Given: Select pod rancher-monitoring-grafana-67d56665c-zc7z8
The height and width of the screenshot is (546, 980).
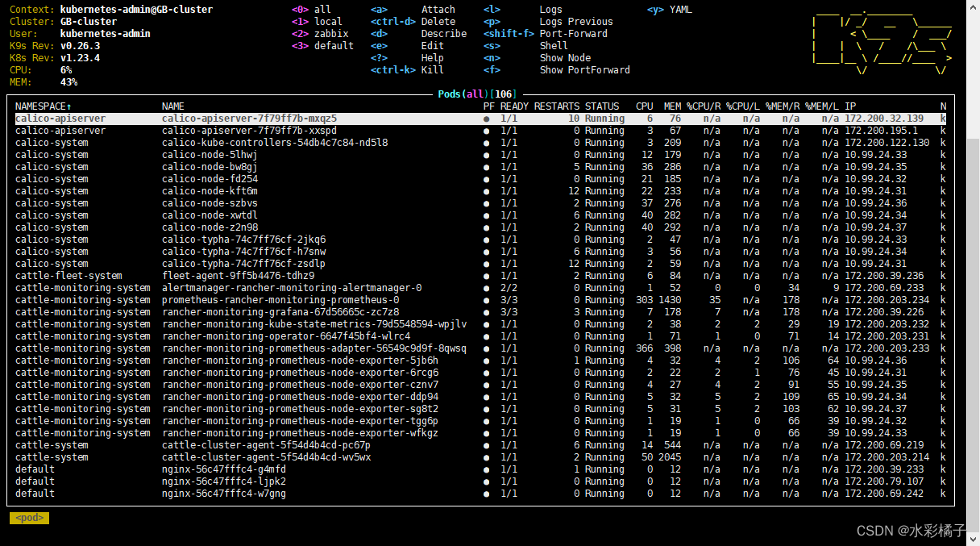Looking at the screenshot, I should click(480, 312).
